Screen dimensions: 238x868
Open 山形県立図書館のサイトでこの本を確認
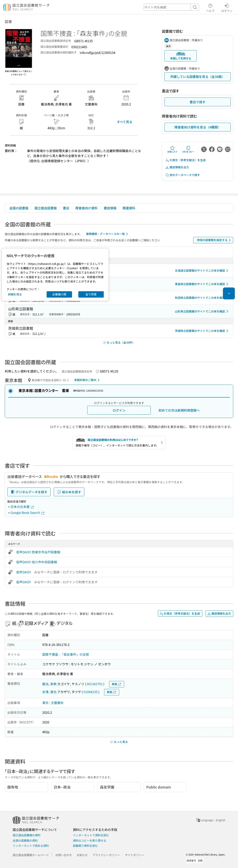click(201, 311)
